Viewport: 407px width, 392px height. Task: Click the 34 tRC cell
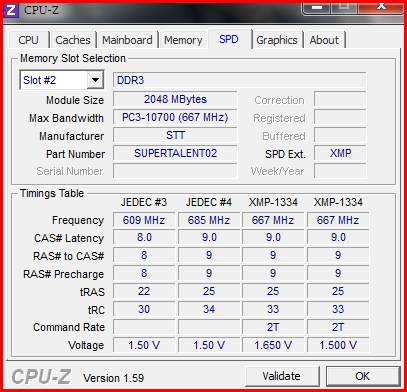(209, 309)
